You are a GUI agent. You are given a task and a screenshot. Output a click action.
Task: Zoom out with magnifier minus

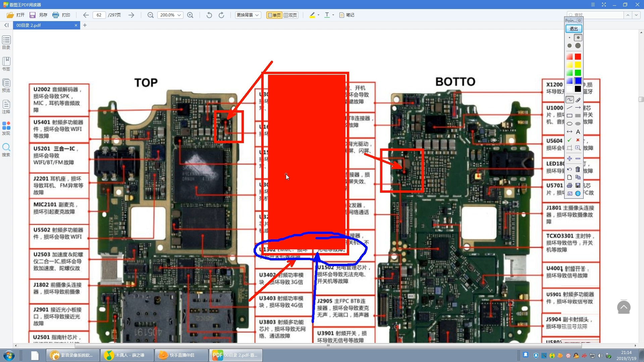click(x=151, y=15)
